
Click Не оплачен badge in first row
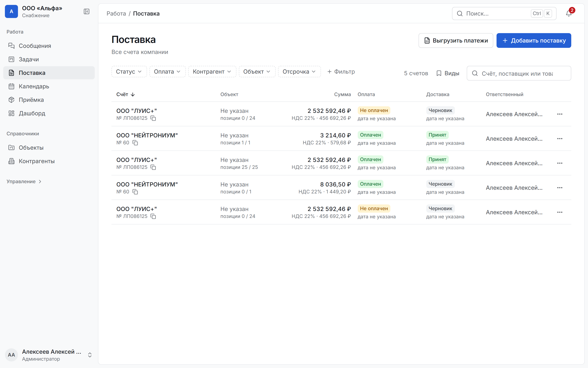click(374, 110)
